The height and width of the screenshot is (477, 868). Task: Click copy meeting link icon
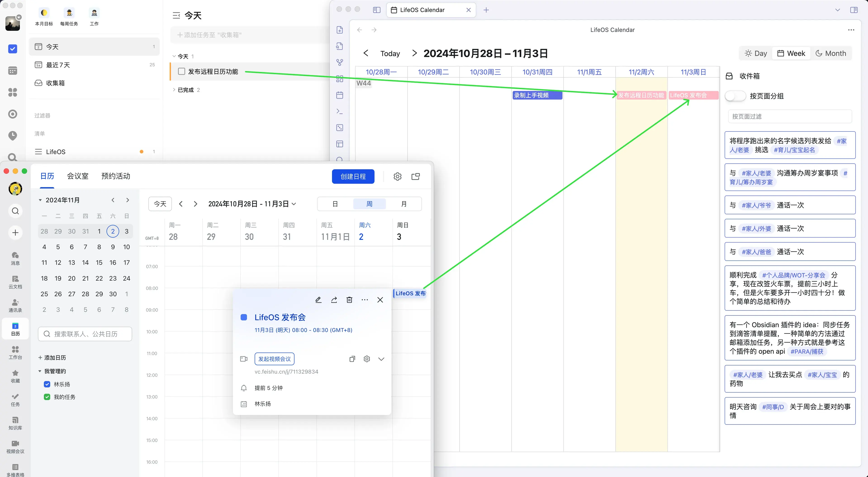tap(352, 359)
